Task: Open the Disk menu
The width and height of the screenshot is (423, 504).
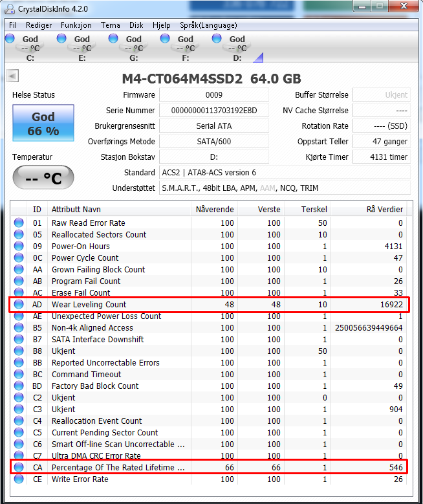Action: (x=136, y=25)
